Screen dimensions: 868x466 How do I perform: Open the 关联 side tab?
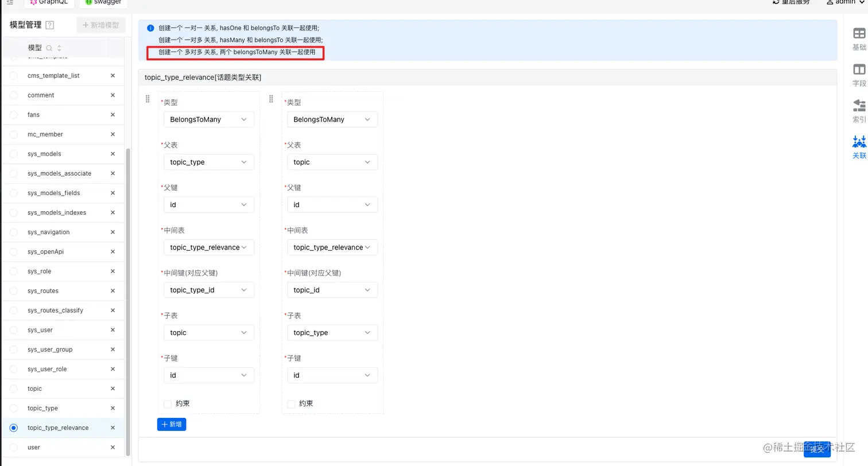[859, 147]
